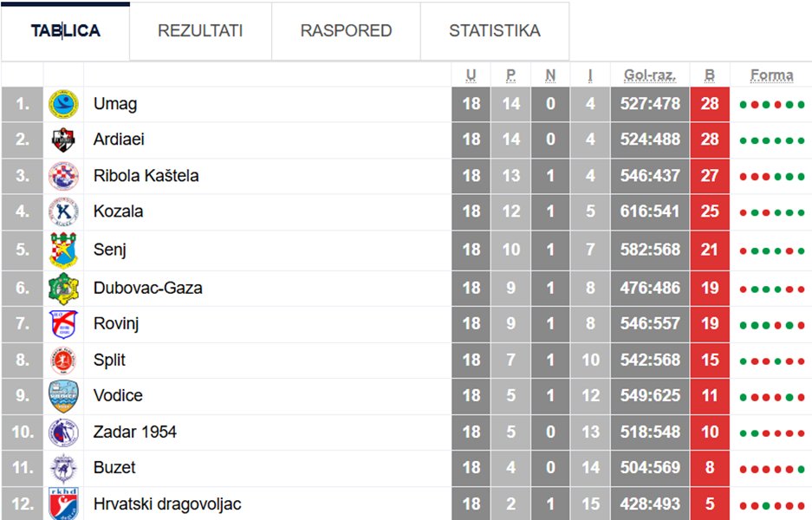Open the Split team link

[109, 360]
